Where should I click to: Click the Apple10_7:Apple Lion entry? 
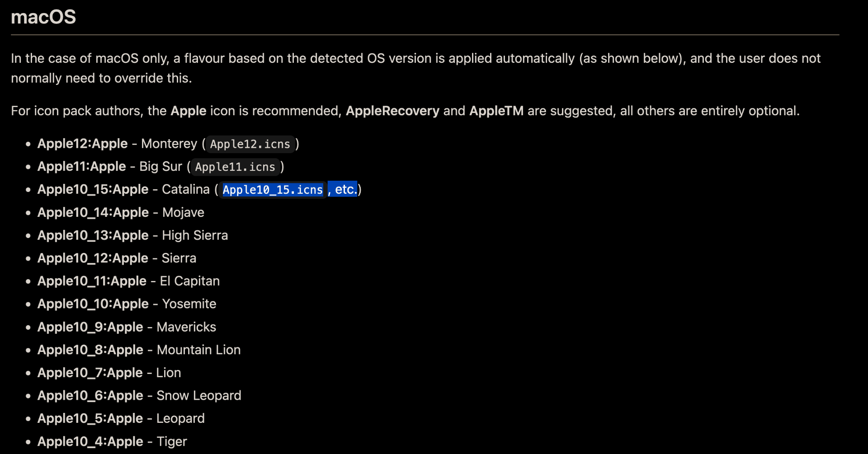click(x=109, y=373)
